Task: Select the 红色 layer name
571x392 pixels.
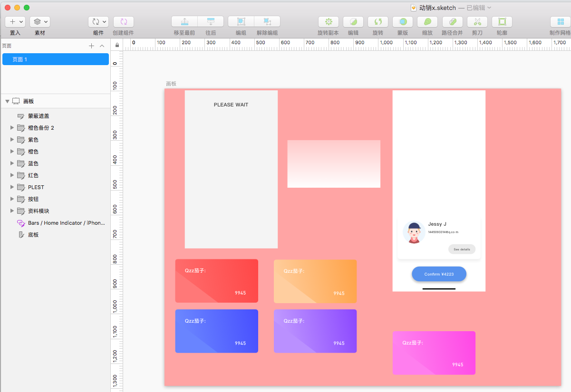Action: click(33, 175)
